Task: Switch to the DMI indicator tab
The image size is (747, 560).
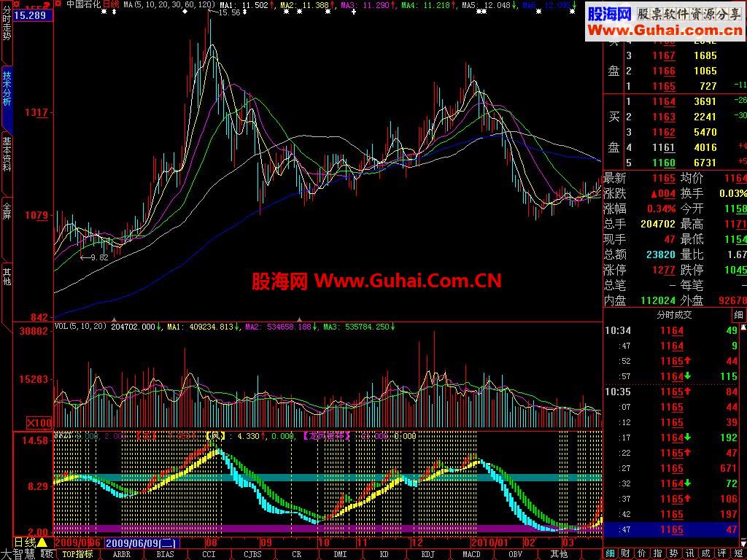Action: pos(340,554)
